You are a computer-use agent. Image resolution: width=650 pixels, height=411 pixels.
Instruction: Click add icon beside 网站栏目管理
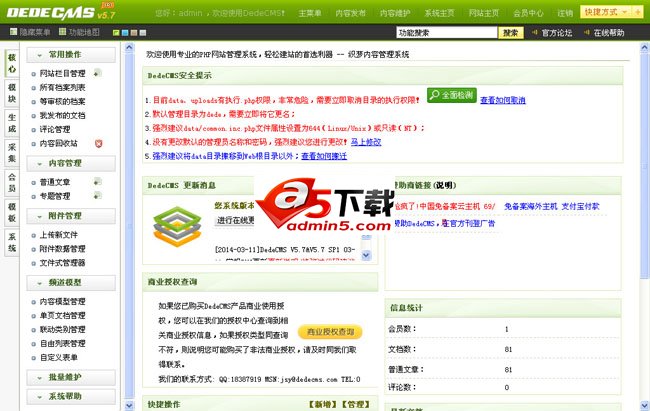[97, 73]
